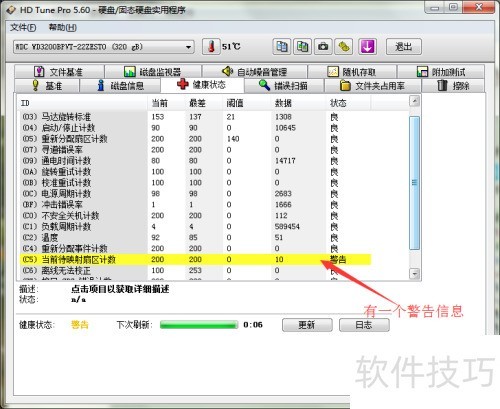
Task: Click the 最差 column header
Action: [x=204, y=103]
